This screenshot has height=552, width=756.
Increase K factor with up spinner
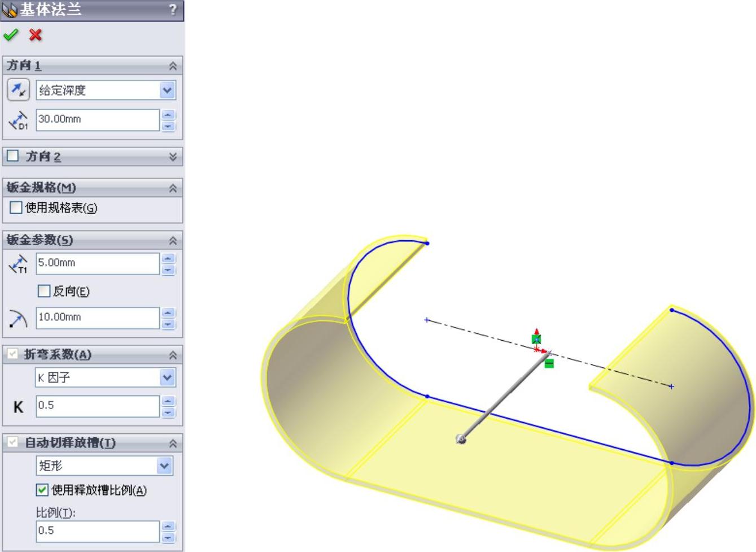tap(168, 401)
